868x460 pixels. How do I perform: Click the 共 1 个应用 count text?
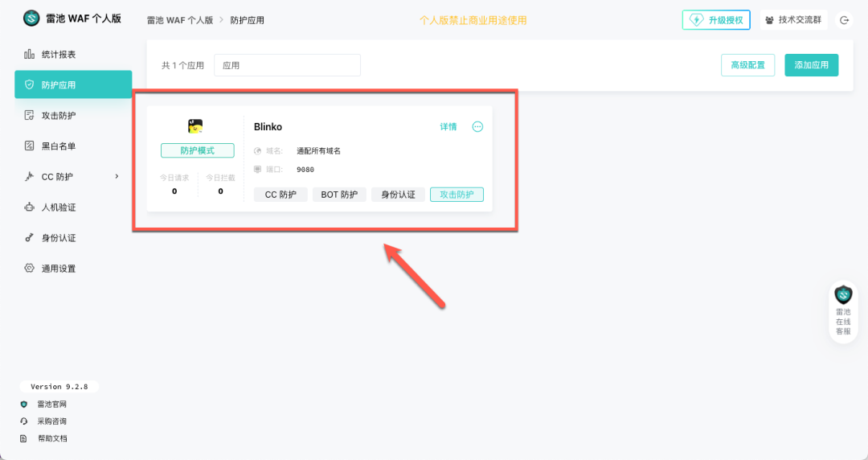(182, 65)
